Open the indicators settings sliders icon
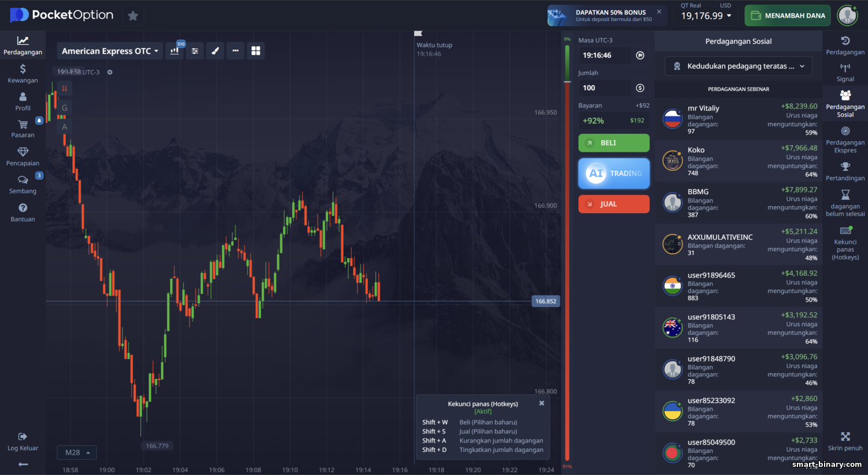This screenshot has height=475, width=868. 195,51
